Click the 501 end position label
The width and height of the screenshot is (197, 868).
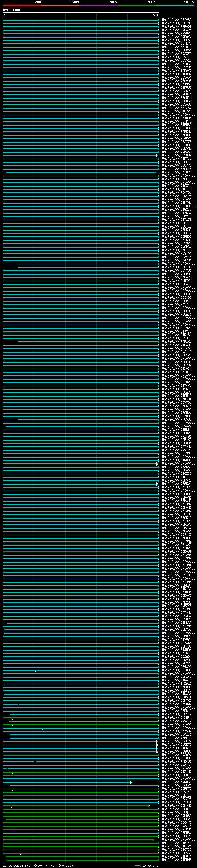pos(155,15)
